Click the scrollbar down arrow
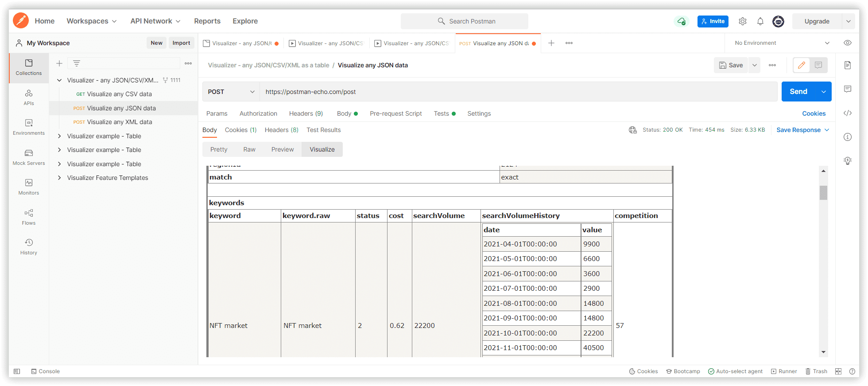Image resolution: width=868 pixels, height=386 pixels. point(823,352)
